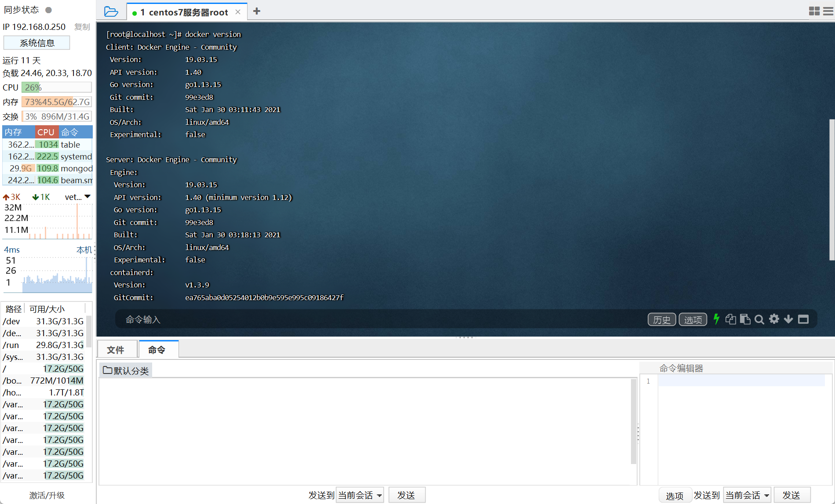Select the mongod process row
Screen dimensions: 835x504
point(47,168)
